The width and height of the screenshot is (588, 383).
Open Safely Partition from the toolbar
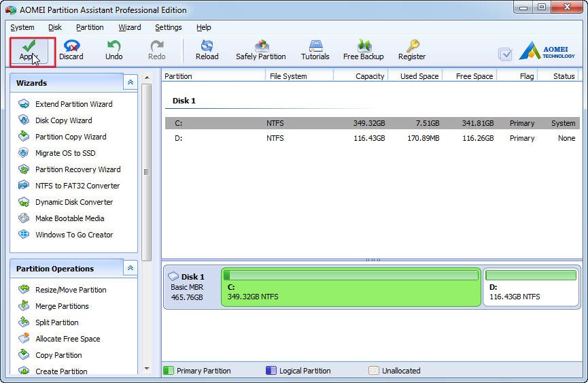click(x=261, y=51)
